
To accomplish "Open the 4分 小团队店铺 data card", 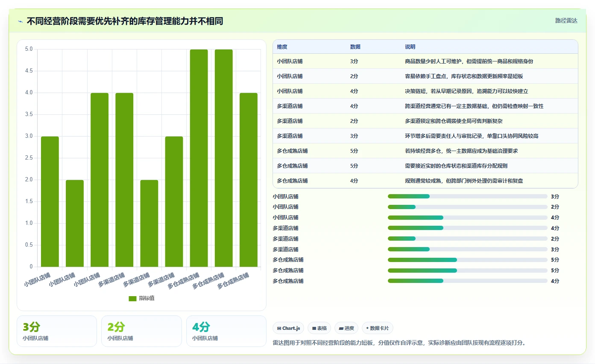I will point(226,331).
